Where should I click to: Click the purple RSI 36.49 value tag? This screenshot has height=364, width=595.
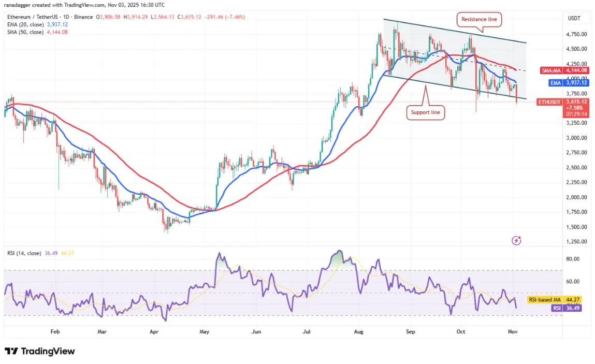tap(566, 308)
